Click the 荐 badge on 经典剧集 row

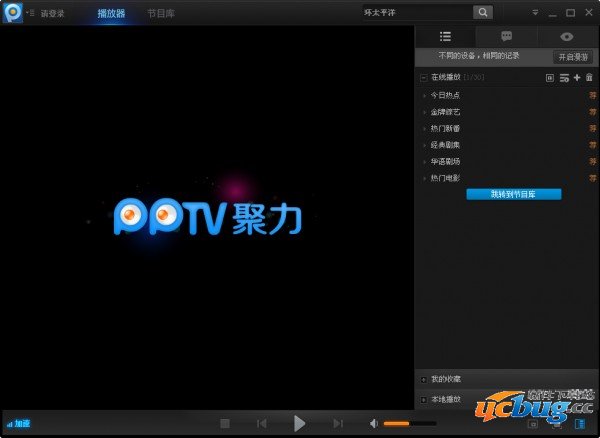point(593,145)
